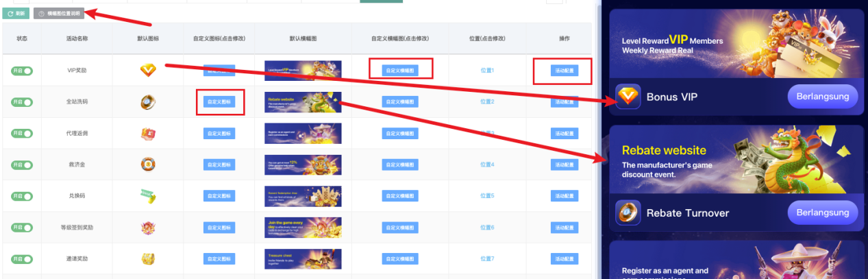Click 自定义图标 for 全站洗码

[x=219, y=101]
